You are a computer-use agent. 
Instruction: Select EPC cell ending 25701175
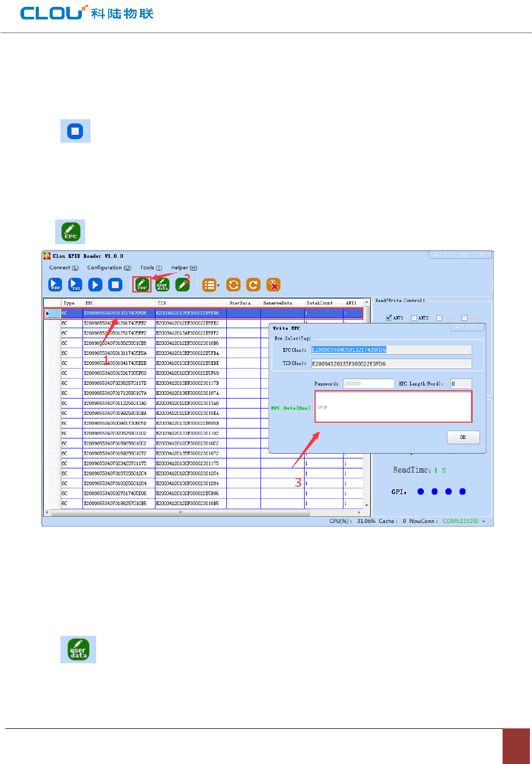(119, 464)
